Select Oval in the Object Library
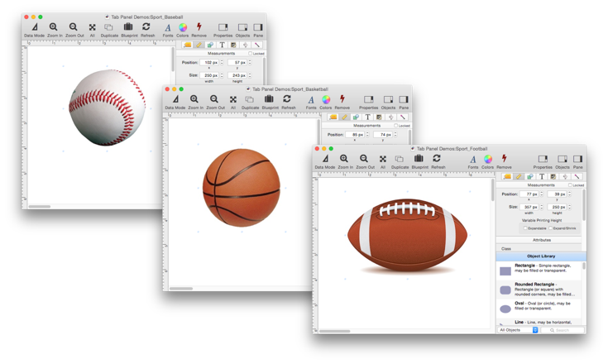 tap(539, 309)
